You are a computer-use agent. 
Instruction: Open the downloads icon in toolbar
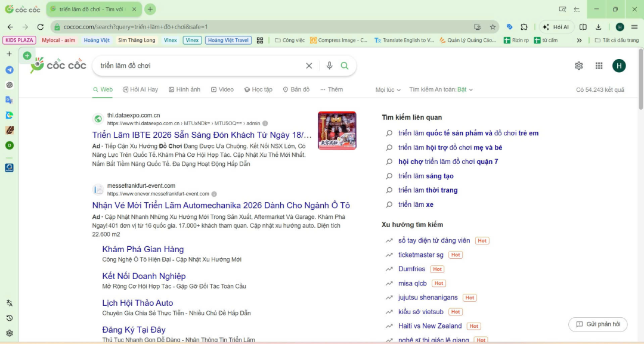coord(599,27)
